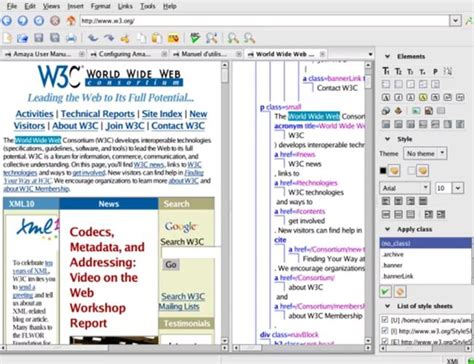This screenshot has width=474, height=364.
Task: Click the yellow highlighted inline element icon
Action: click(423, 97)
